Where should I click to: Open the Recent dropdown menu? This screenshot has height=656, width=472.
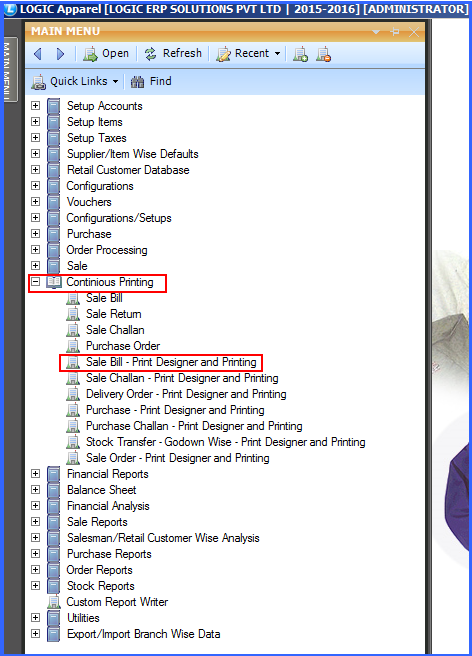(x=248, y=54)
